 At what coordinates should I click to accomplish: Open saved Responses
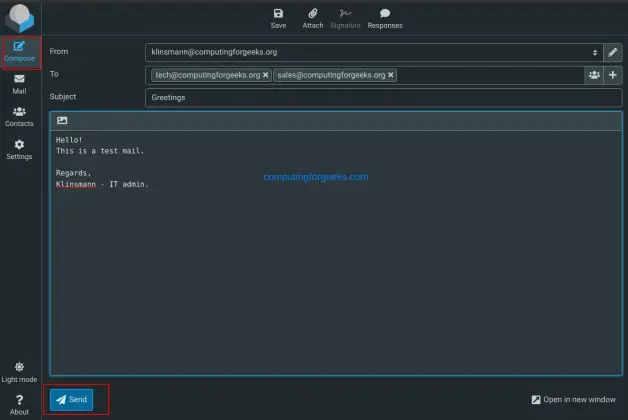point(384,17)
